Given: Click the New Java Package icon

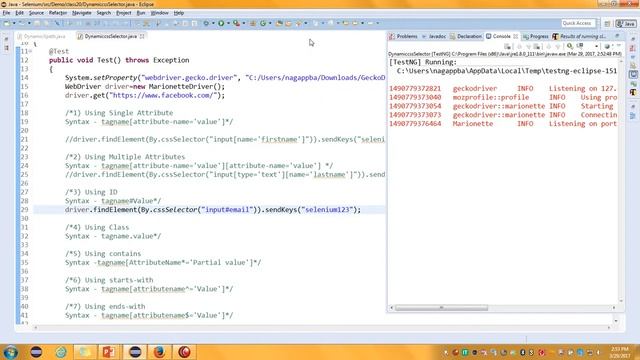Looking at the screenshot, I should click(253, 23).
